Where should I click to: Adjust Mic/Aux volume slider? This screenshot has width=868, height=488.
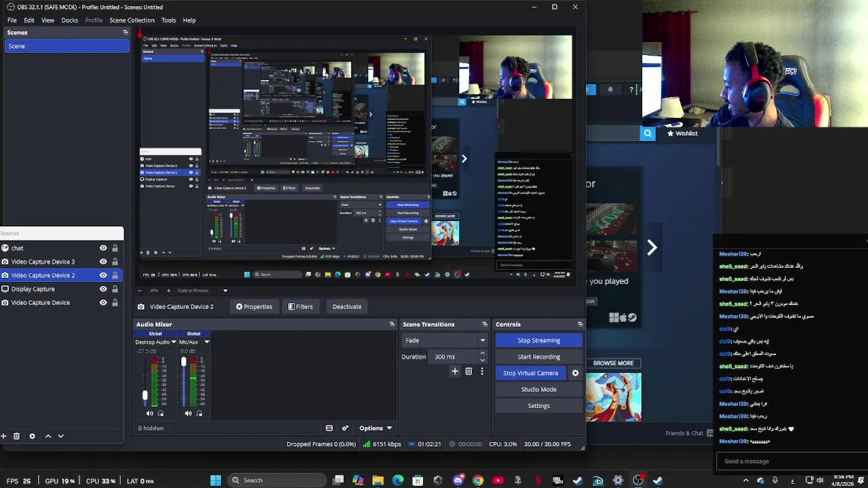[x=183, y=363]
